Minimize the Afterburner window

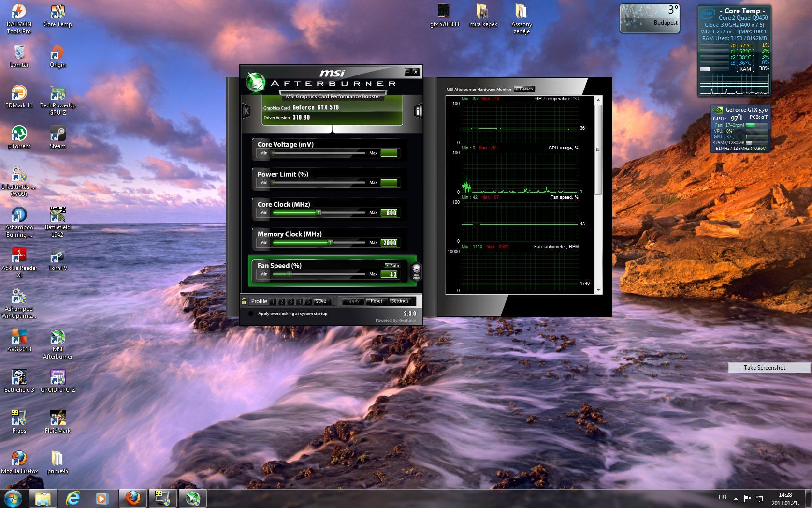407,72
